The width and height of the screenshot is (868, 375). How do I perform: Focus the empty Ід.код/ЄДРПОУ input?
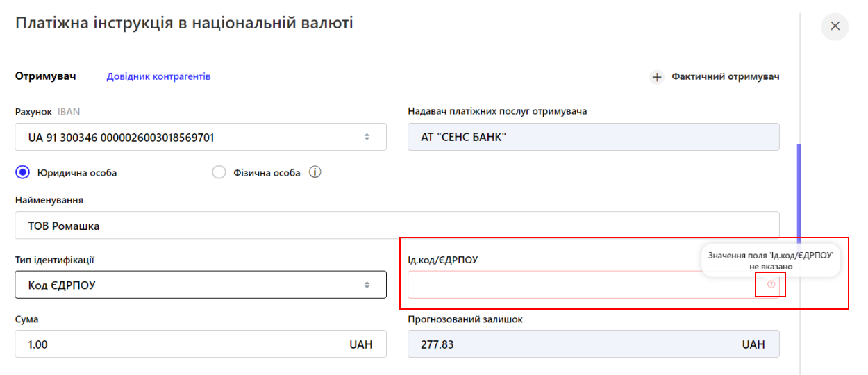[x=594, y=285]
